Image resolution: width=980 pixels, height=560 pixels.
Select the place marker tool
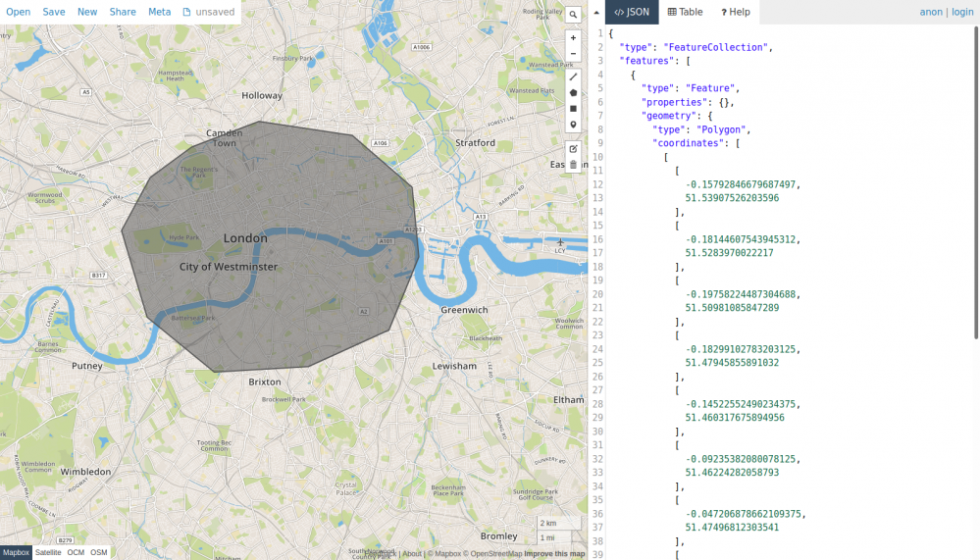(x=573, y=125)
